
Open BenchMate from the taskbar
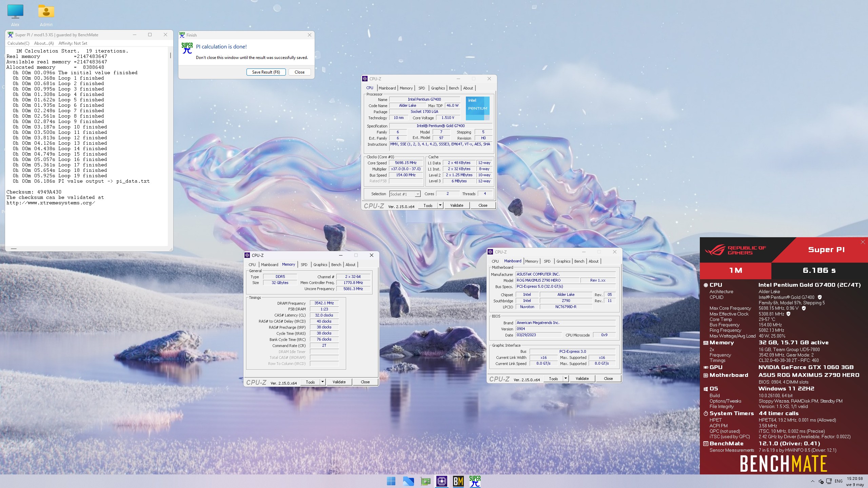click(458, 481)
